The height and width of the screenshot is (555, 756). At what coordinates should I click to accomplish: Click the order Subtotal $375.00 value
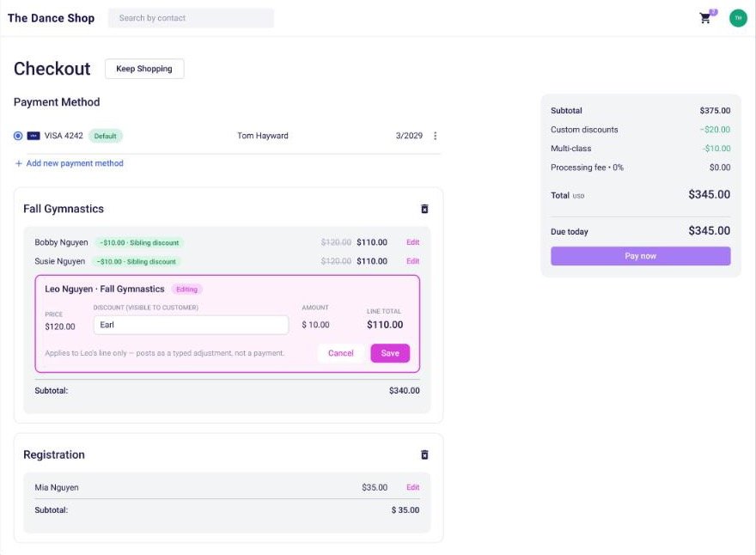click(x=715, y=111)
